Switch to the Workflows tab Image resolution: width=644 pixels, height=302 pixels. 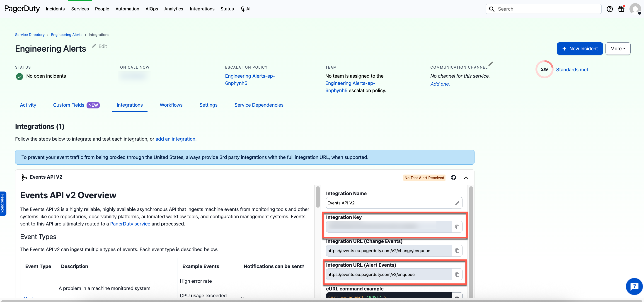click(171, 105)
